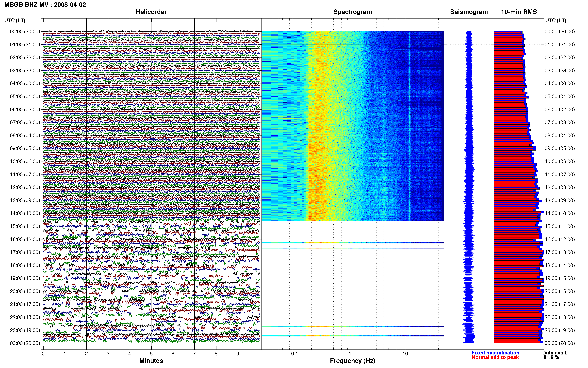Click the '1' frequency tick label
The width and height of the screenshot is (588, 368).
pos(350,354)
